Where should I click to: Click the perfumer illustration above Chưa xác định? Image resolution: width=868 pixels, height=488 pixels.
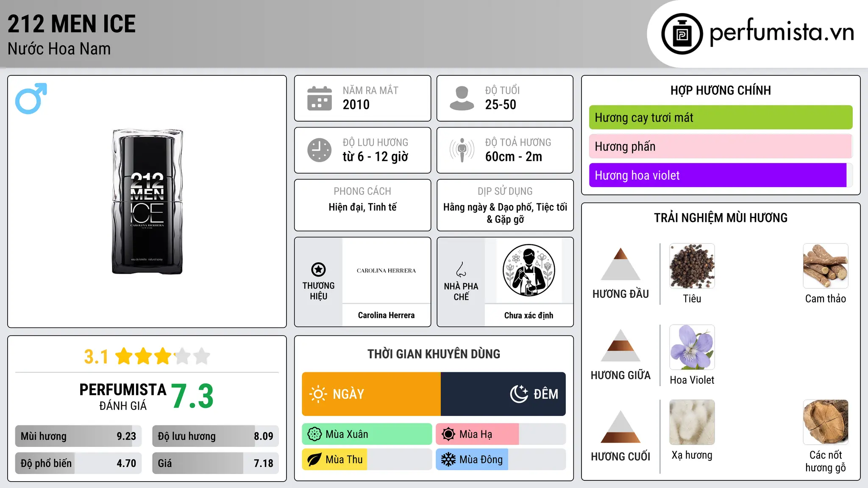[x=529, y=270]
